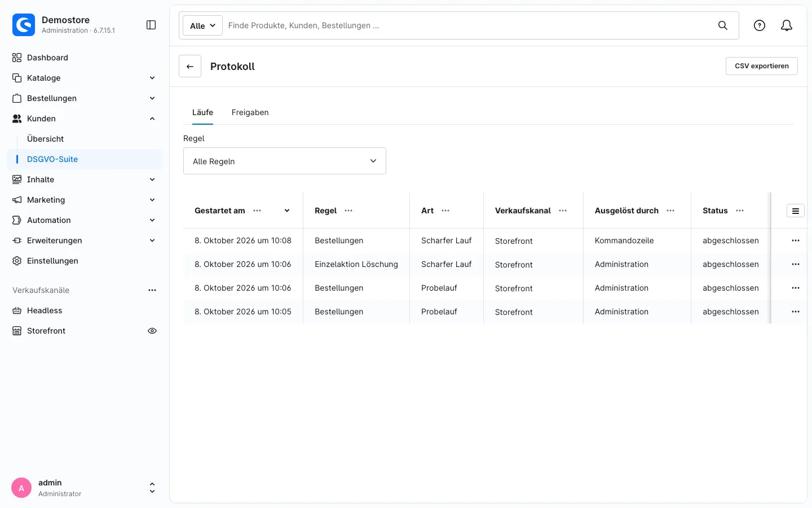Open row actions for the Kommandozeile run
This screenshot has height=508, width=812.
[796, 240]
